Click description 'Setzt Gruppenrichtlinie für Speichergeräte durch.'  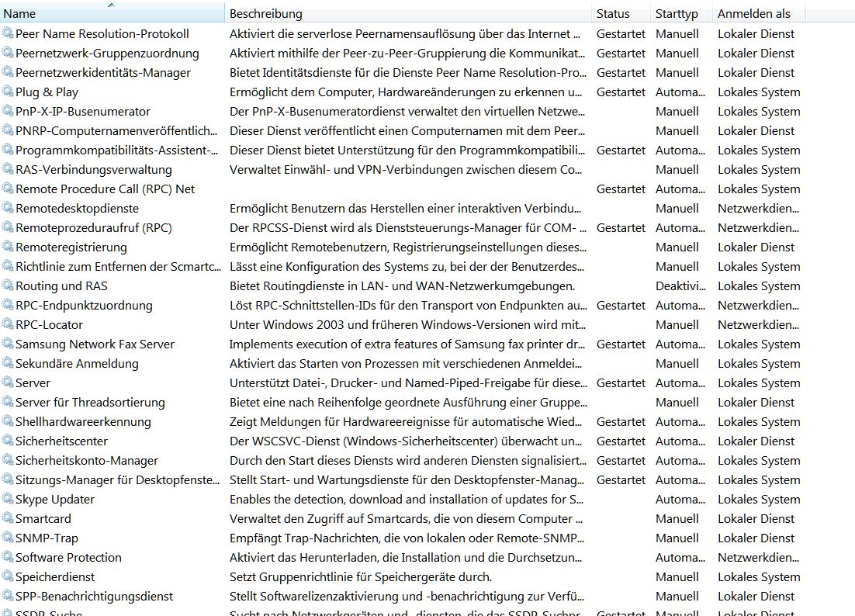click(x=361, y=576)
